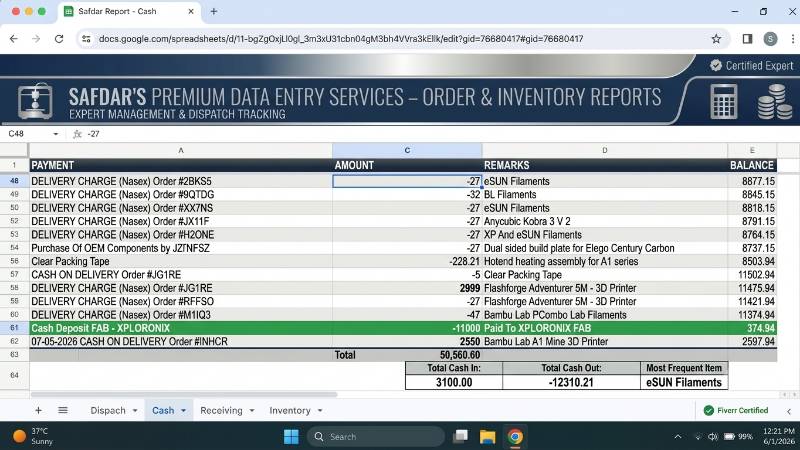Click the PAYMENT header cell
The image size is (800, 450).
click(x=181, y=165)
